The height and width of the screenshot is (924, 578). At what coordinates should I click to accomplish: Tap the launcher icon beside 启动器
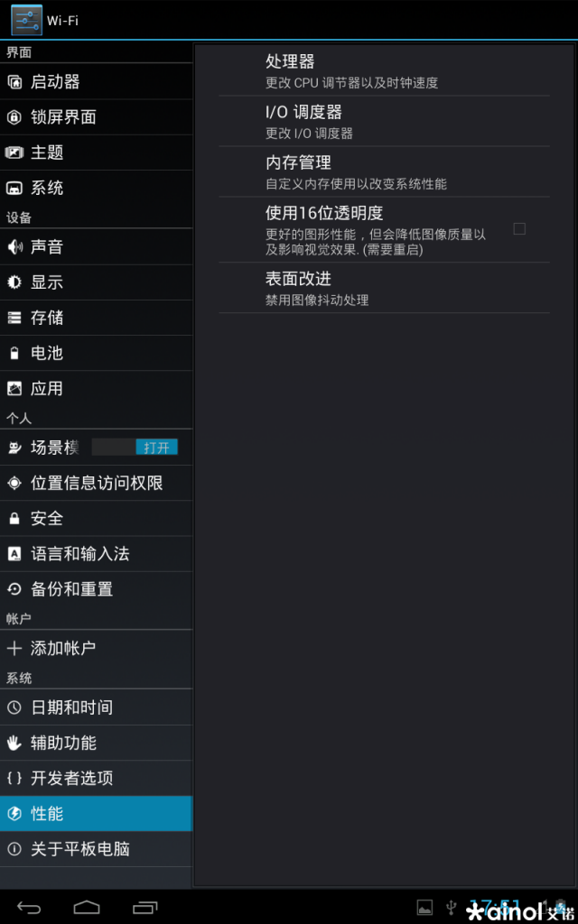(x=14, y=82)
